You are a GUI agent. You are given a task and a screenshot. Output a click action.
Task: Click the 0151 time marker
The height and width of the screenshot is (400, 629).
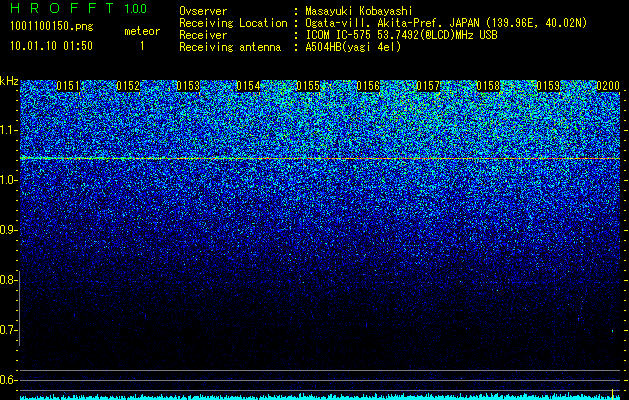(x=68, y=86)
